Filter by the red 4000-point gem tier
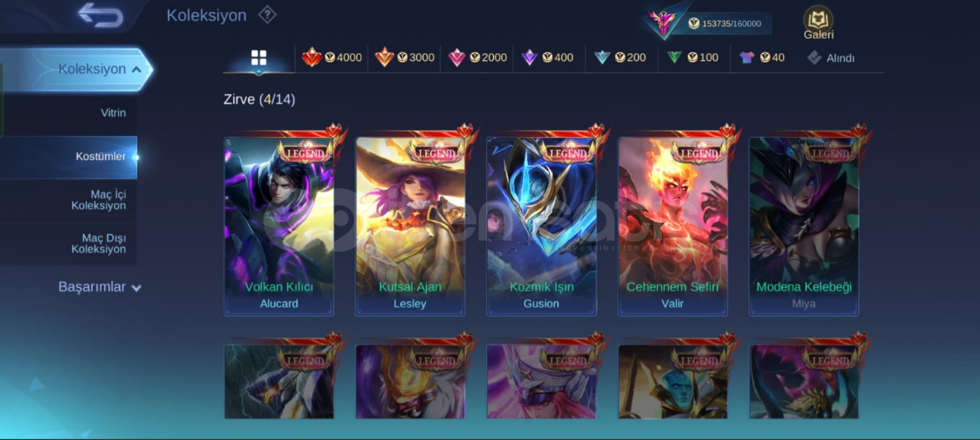The image size is (980, 440). (332, 57)
